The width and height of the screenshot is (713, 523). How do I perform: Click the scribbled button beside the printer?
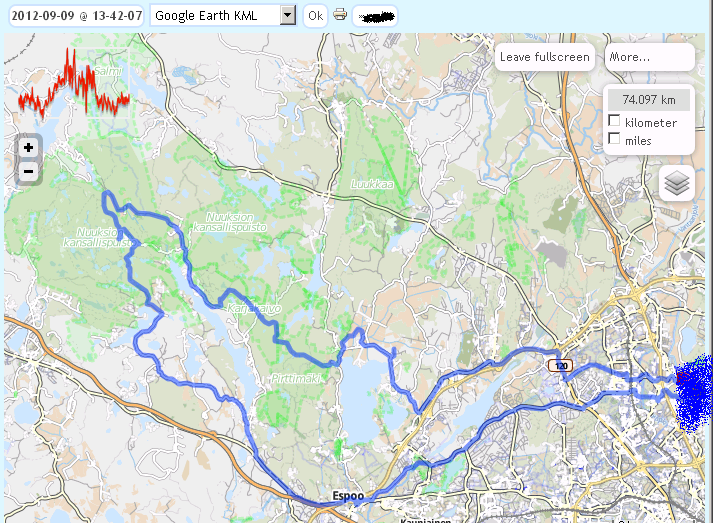pos(375,16)
